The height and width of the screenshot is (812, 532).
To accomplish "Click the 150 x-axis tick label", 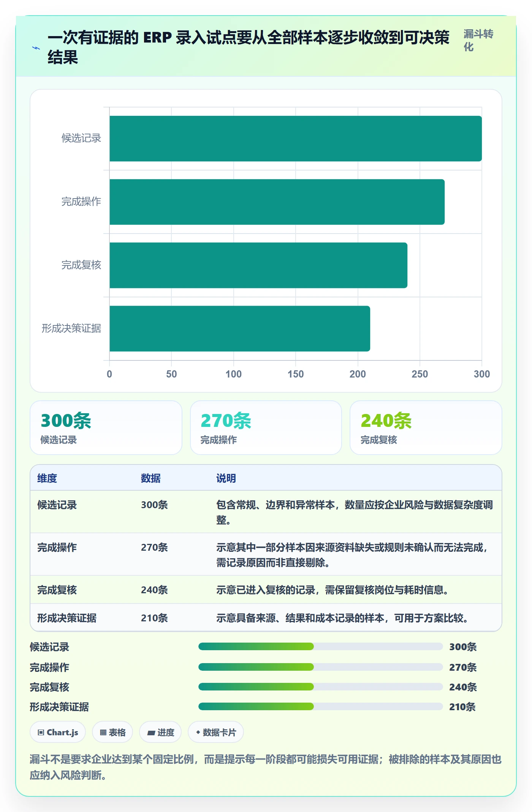I will coord(296,374).
